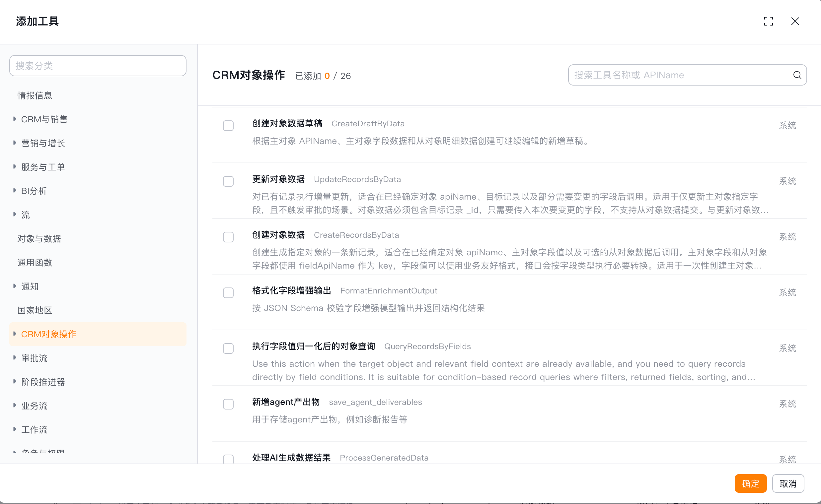This screenshot has height=504, width=821.
Task: Click the ProcessGeneratedData API name text
Action: pos(384,458)
